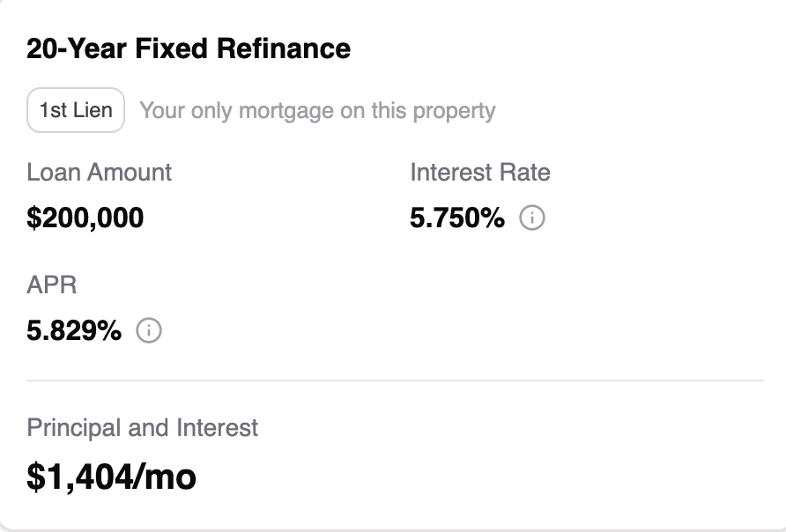The height and width of the screenshot is (532, 786).
Task: Click the 5.829% APR value
Action: (74, 331)
